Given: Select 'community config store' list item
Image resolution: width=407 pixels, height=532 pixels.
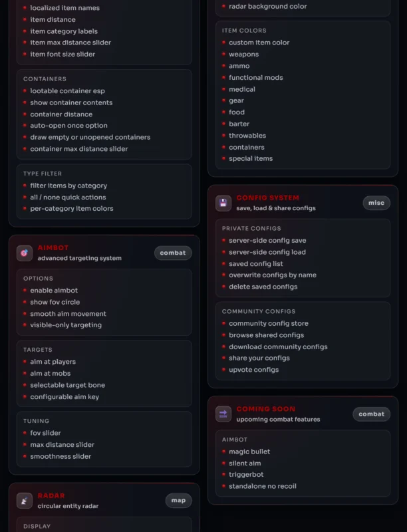Looking at the screenshot, I should [x=268, y=323].
